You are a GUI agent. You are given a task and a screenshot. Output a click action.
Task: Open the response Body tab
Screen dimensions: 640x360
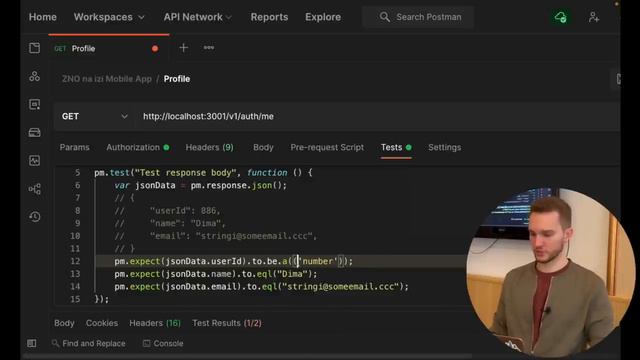point(64,323)
